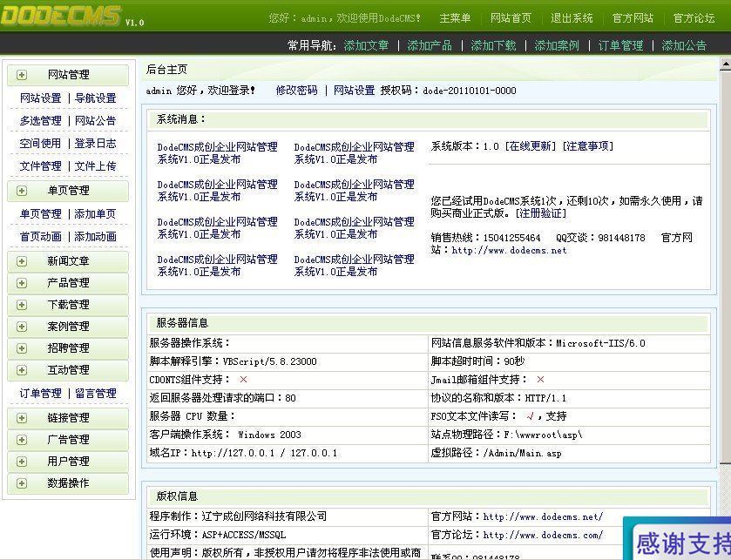
Task: Open 导航设置 in the sidebar
Action: 96,98
